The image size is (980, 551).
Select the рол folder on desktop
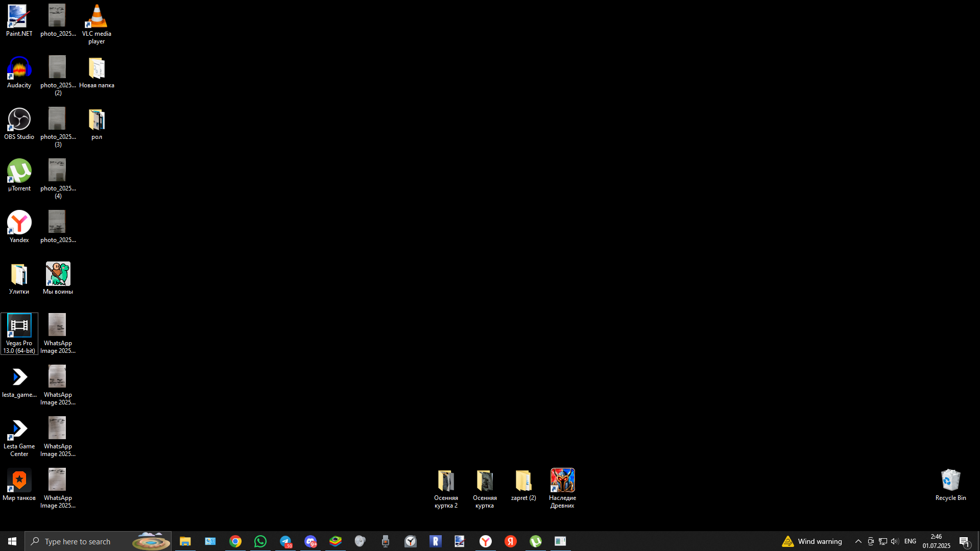97,124
